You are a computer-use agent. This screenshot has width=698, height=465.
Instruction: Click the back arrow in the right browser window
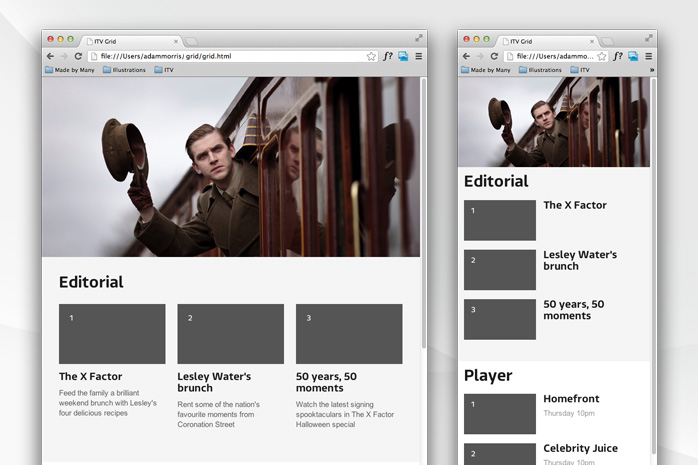point(466,56)
